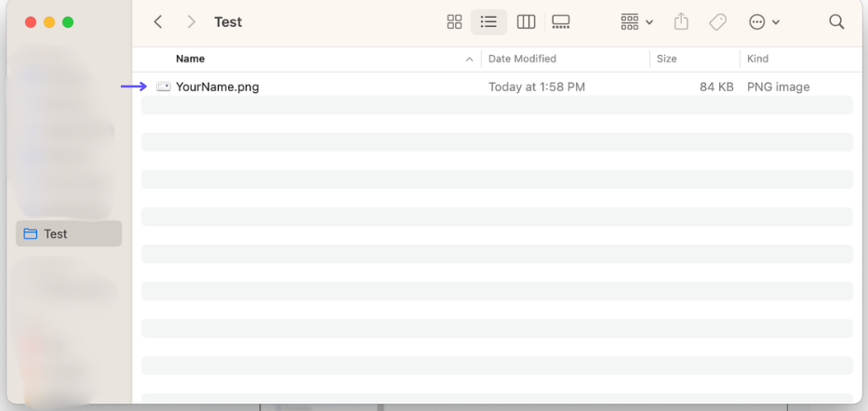Screen dimensions: 868x411
Task: Switch to icon grid view
Action: click(454, 22)
